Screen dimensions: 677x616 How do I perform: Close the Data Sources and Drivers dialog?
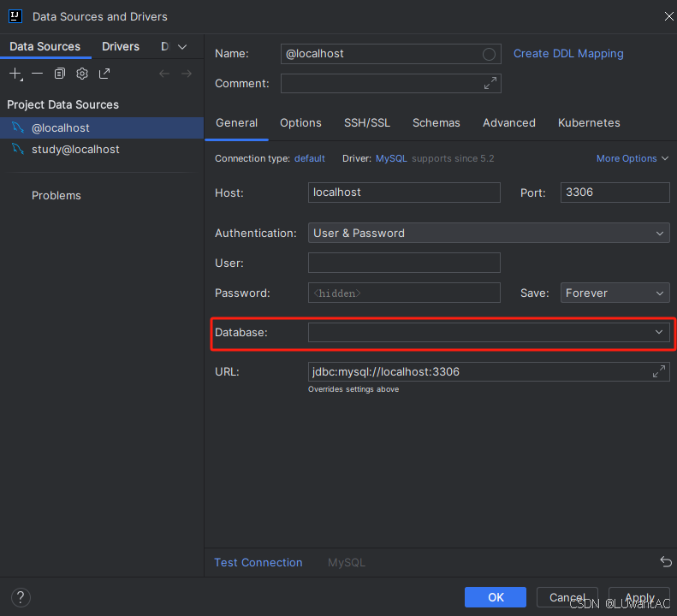668,16
